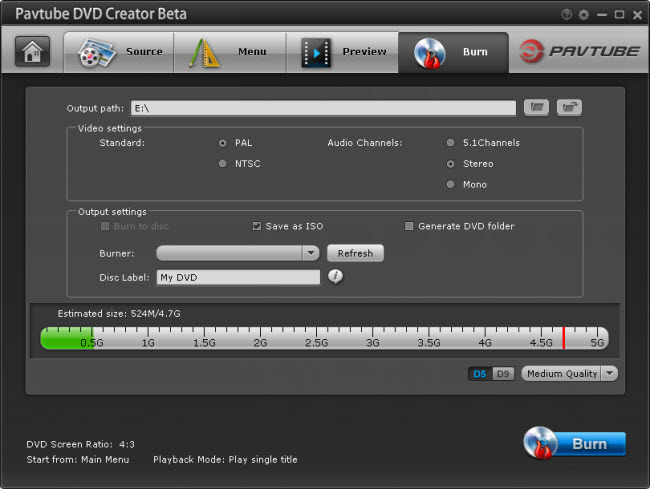Minimize the Pavtube DVD Creator window
Screen dimensions: 650x489
coord(602,15)
